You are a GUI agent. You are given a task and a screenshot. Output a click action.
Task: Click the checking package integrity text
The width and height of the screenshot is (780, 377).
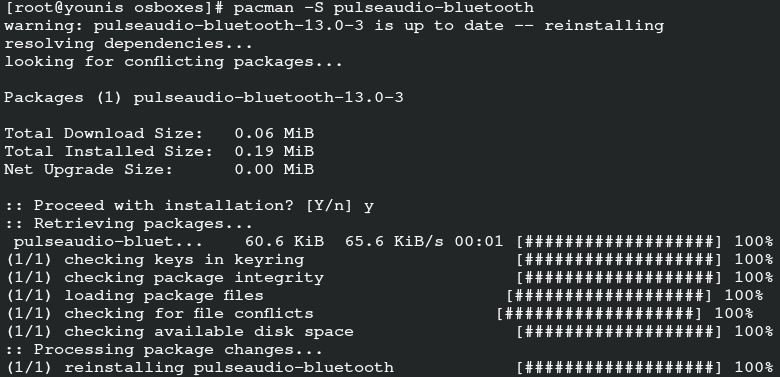[194, 278]
